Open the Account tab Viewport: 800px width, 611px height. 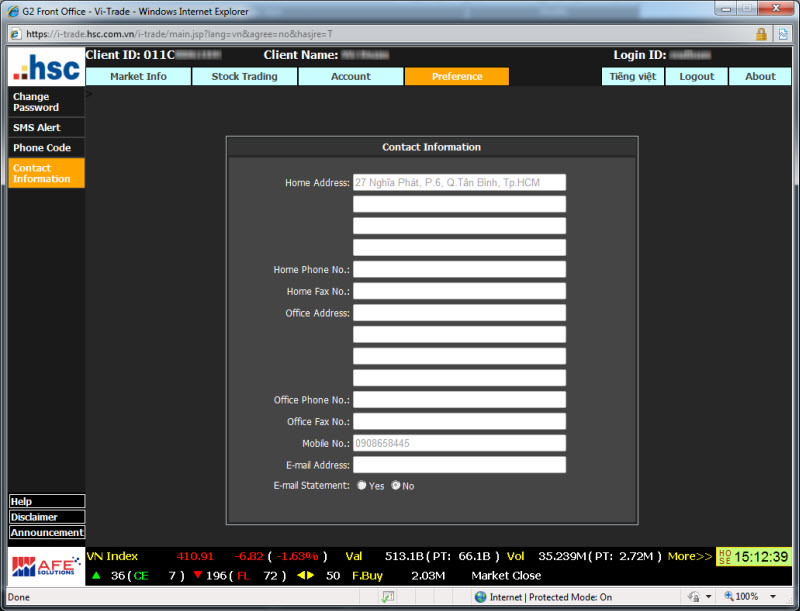click(x=350, y=77)
